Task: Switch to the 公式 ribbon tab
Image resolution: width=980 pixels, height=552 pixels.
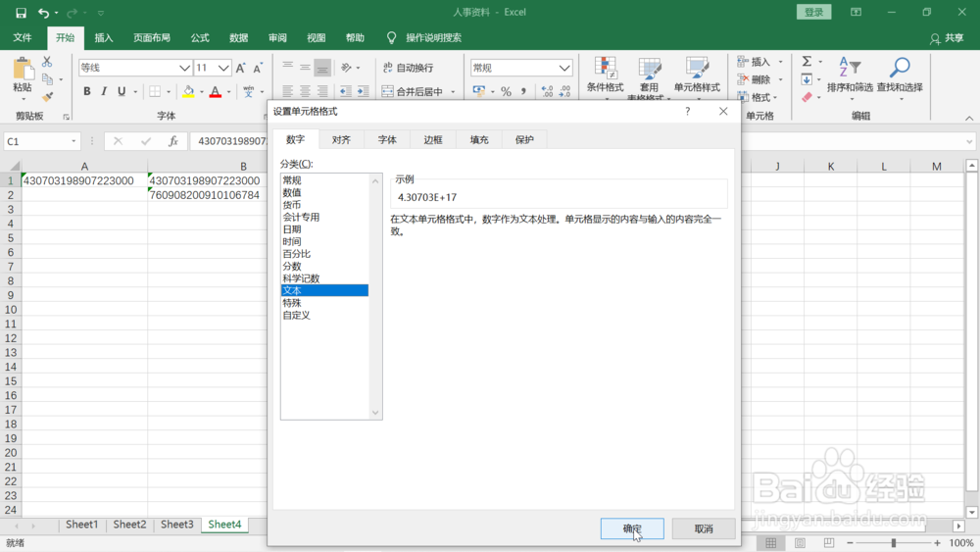Action: coord(200,37)
